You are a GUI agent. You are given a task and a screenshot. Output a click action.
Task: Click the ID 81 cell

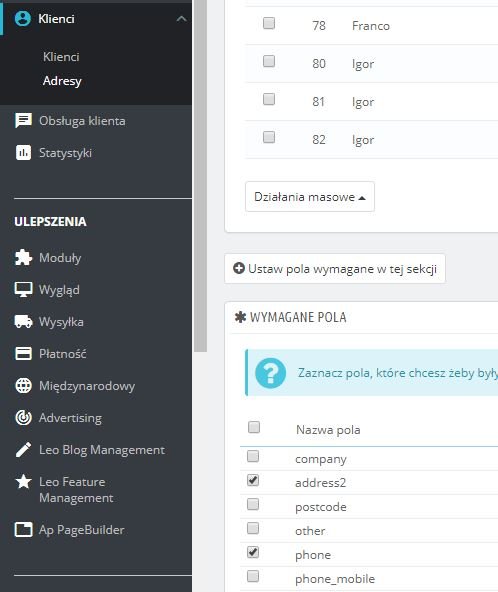[x=318, y=102]
